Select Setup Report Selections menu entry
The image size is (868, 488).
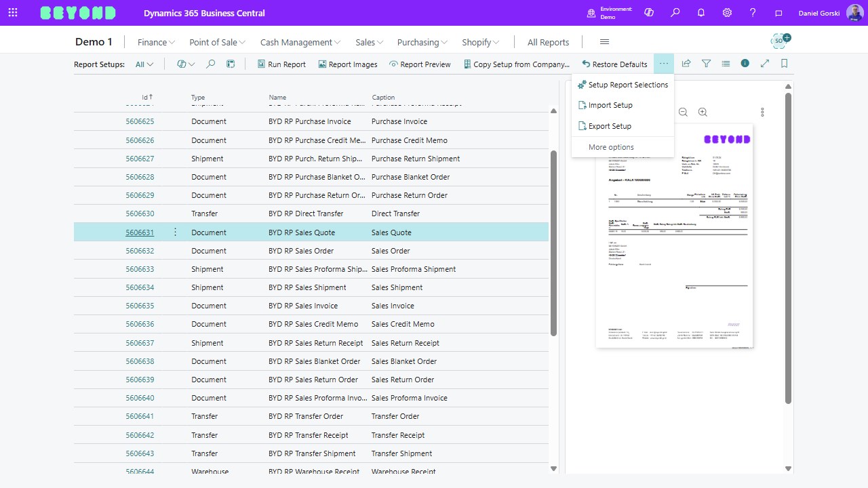[x=628, y=84]
